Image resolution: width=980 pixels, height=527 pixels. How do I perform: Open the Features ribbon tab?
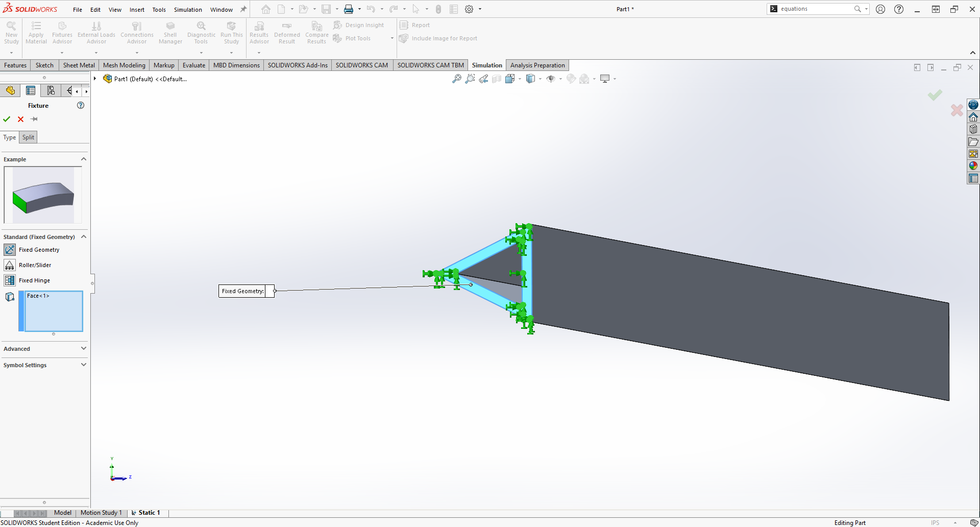click(x=15, y=65)
